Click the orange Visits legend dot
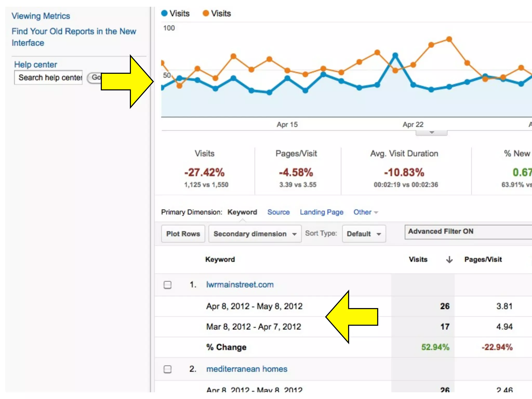The image size is (532, 399). click(206, 13)
